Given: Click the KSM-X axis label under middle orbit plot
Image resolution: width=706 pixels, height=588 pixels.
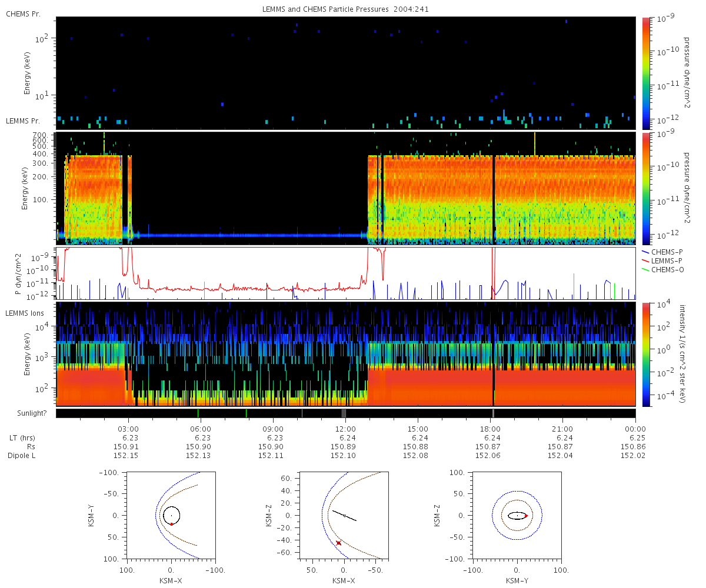Looking at the screenshot, I should click(344, 580).
